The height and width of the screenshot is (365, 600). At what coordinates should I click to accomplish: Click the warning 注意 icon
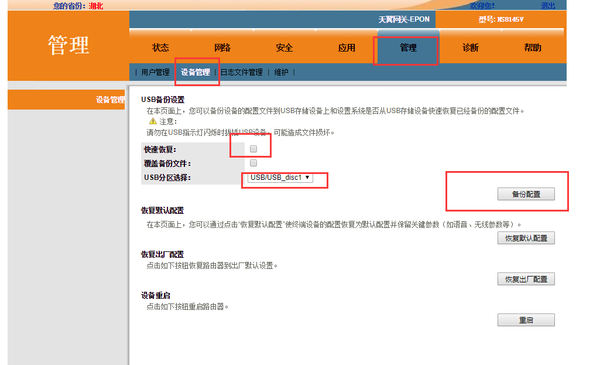[x=153, y=121]
